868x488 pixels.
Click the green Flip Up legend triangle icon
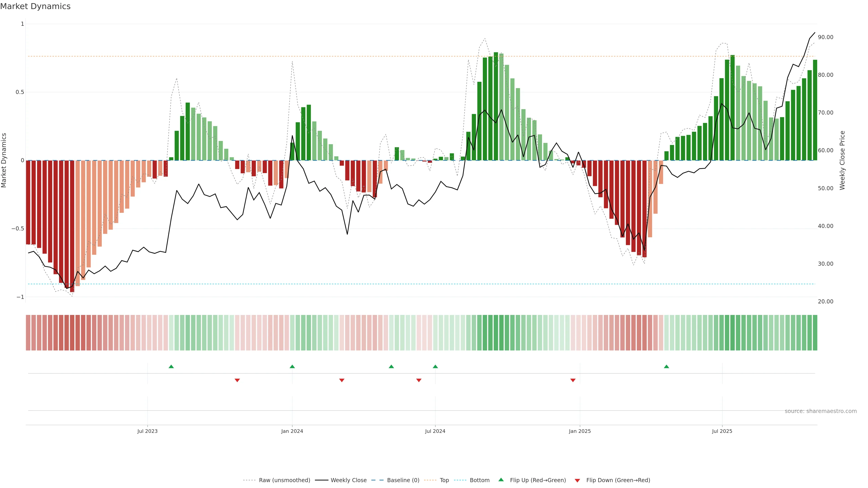pyautogui.click(x=501, y=480)
